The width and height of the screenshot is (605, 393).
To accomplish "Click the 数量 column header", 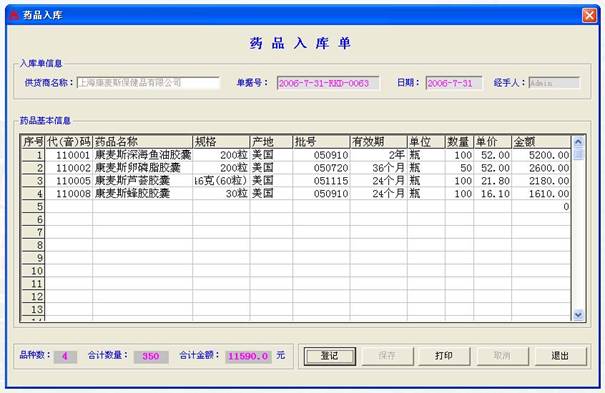I will (x=459, y=142).
